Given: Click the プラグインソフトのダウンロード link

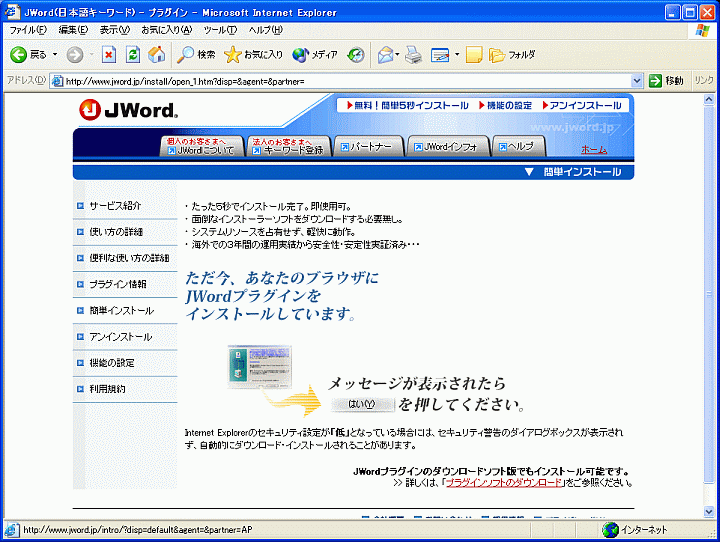Looking at the screenshot, I should pyautogui.click(x=504, y=482).
